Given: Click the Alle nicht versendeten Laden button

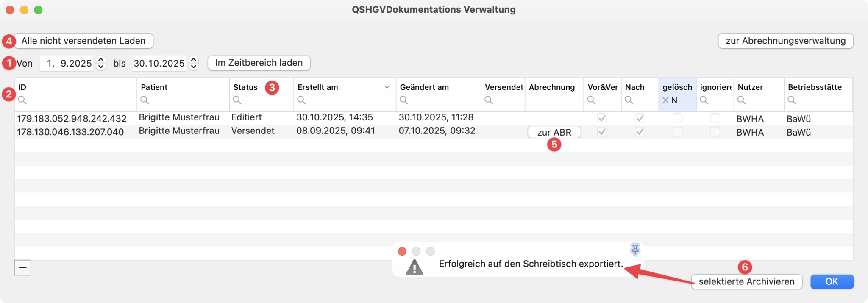Looking at the screenshot, I should tap(83, 41).
